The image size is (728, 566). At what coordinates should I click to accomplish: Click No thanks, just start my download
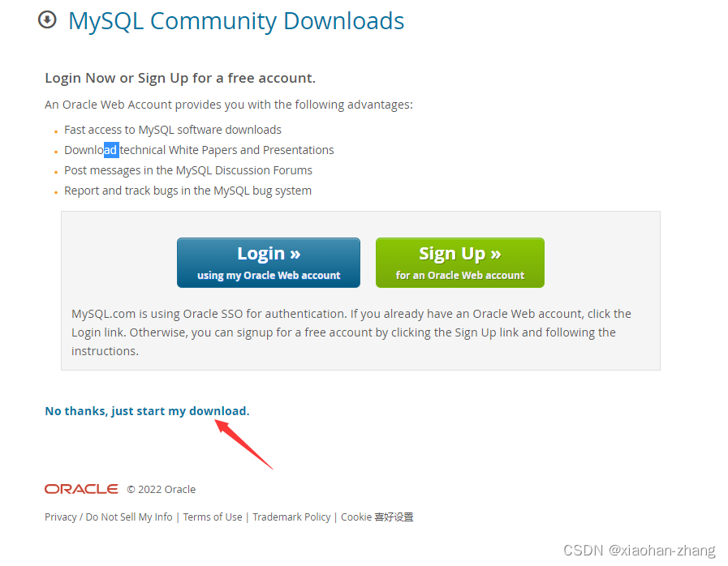coord(147,411)
